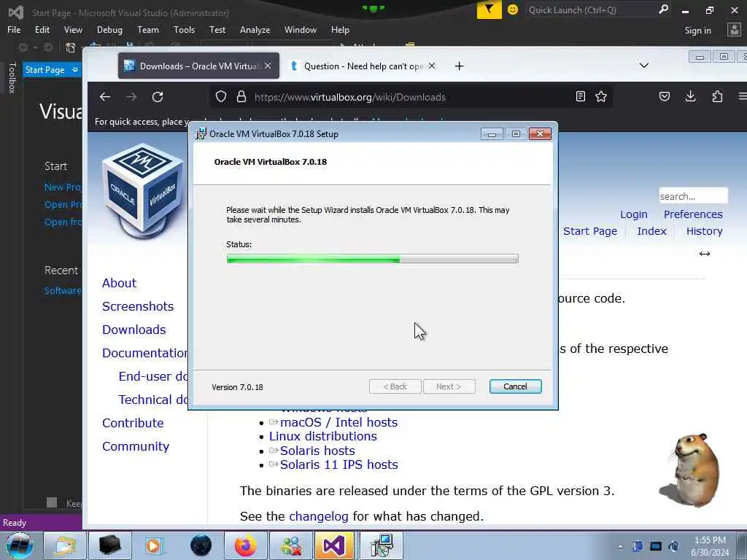The width and height of the screenshot is (747, 560).
Task: Open Firefox extensions puzzle icon
Action: [717, 97]
